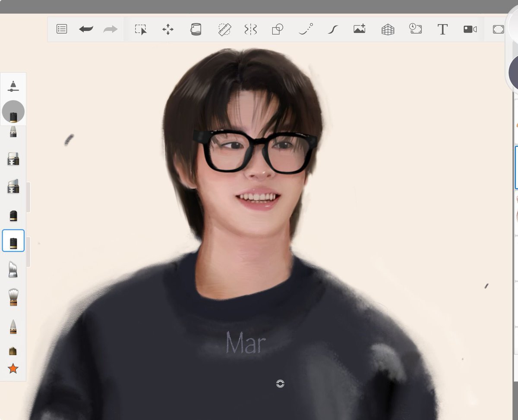Start the video camera recording
The image size is (518, 420).
(x=470, y=29)
